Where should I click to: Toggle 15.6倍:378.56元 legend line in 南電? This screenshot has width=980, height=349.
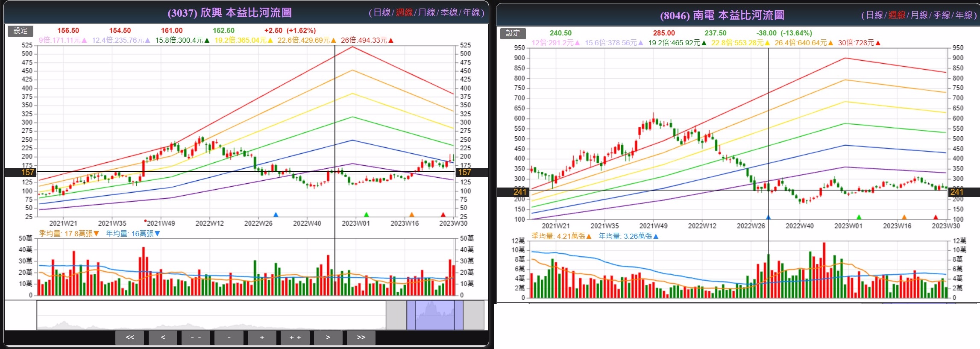click(614, 43)
